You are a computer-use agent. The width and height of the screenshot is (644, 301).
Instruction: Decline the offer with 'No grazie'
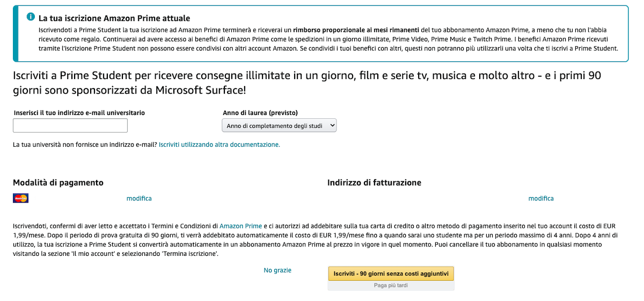(x=277, y=270)
